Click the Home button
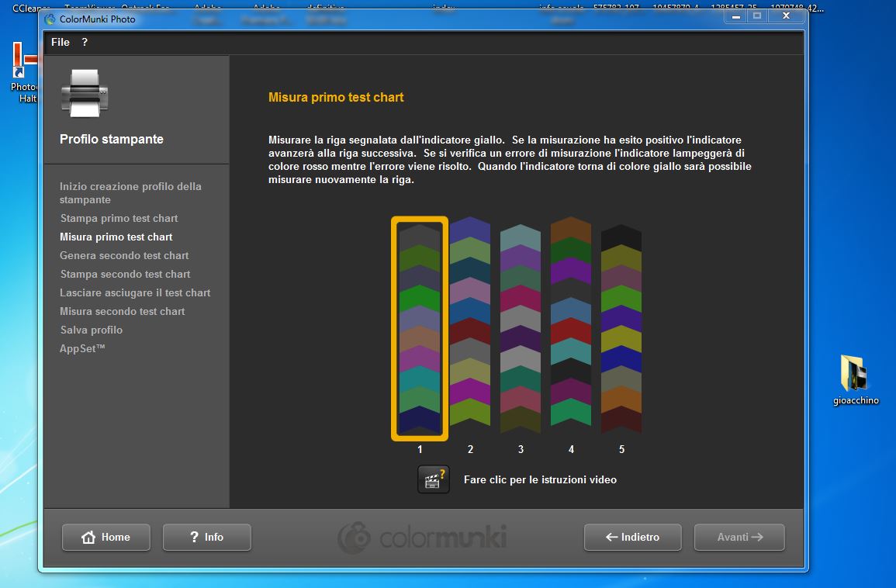 coord(106,537)
